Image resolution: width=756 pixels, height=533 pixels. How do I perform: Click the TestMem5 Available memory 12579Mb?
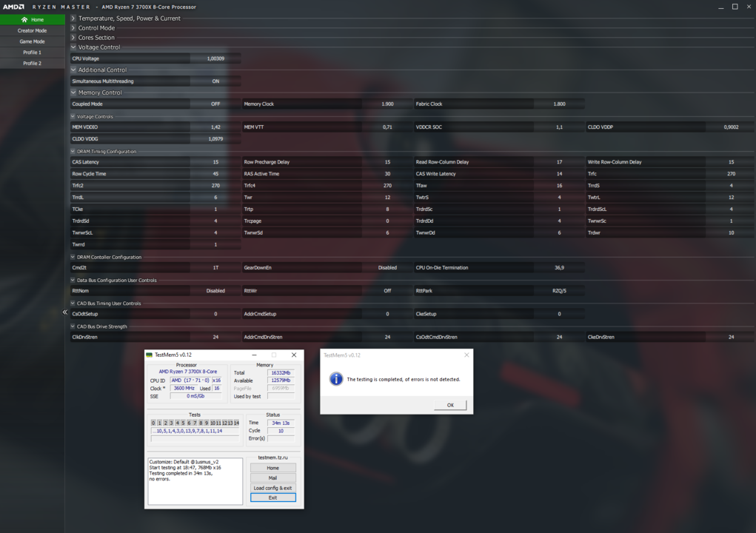[281, 381]
